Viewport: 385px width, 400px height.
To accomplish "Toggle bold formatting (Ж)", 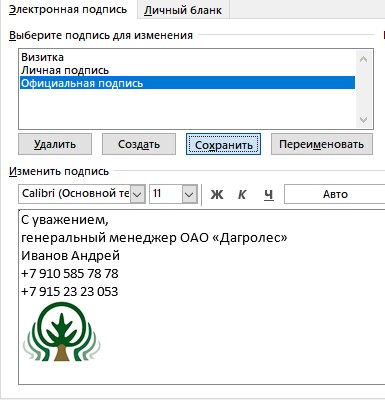I will [217, 194].
